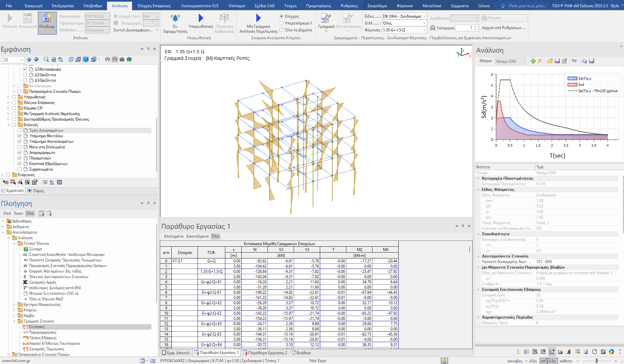Viewport: 624px width, 364px height.
Task: Enable the Όλα τα βήματα checkbox
Action: [281, 30]
